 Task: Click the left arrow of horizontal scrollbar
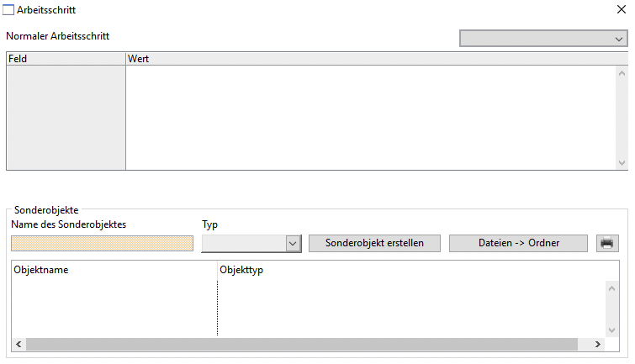[19, 345]
